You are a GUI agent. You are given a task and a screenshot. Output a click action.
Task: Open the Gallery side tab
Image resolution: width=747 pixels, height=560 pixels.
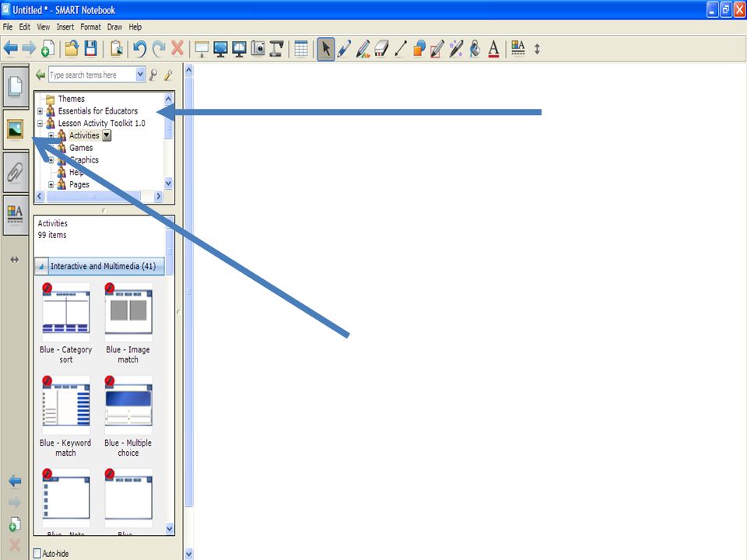point(16,130)
